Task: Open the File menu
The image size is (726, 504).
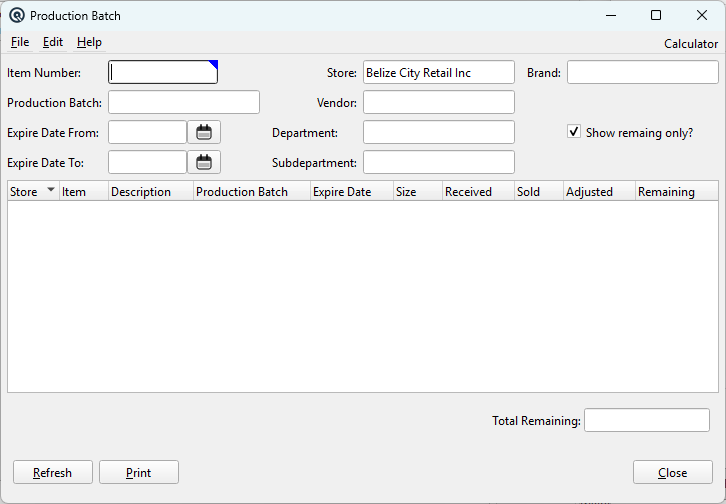Action: coord(20,42)
